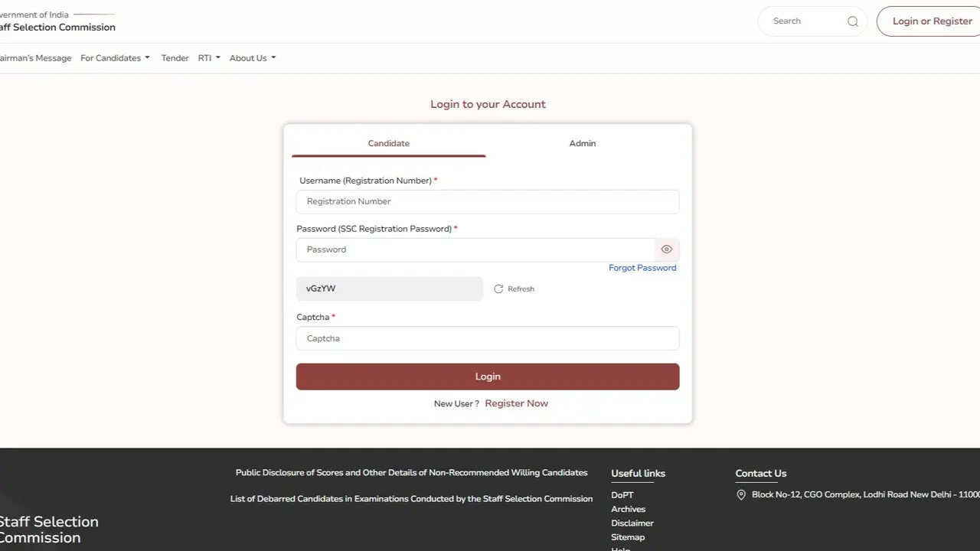
Task: Click Tender in the navigation menu
Action: point(175,57)
